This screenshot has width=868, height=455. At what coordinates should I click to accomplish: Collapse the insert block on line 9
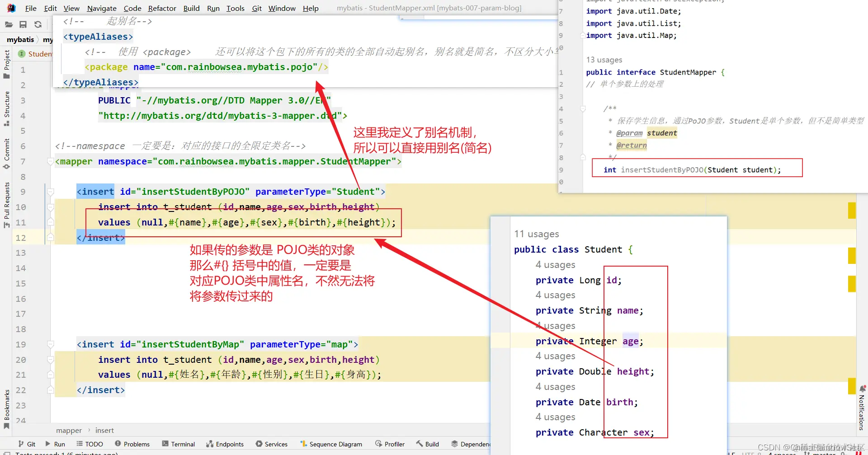pos(51,192)
